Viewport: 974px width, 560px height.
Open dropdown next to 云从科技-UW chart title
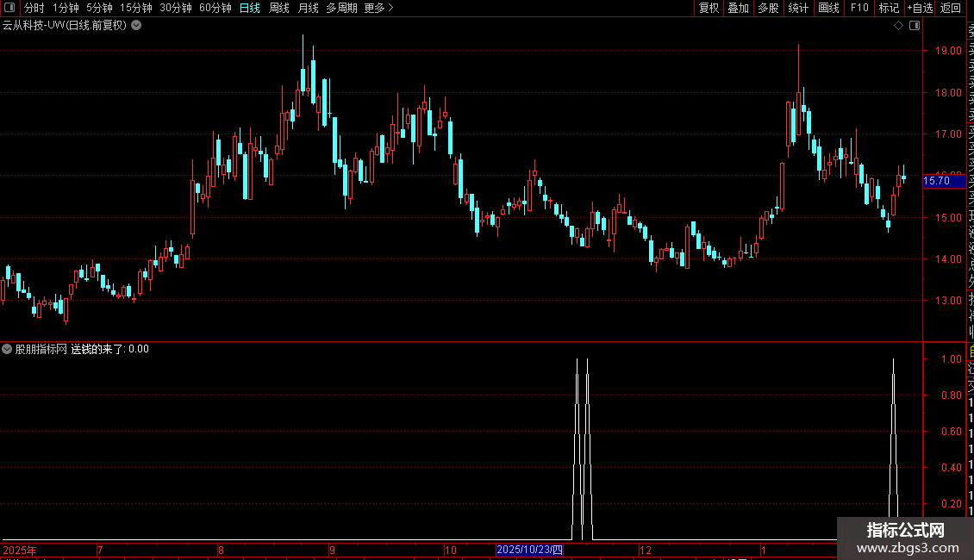(x=136, y=26)
